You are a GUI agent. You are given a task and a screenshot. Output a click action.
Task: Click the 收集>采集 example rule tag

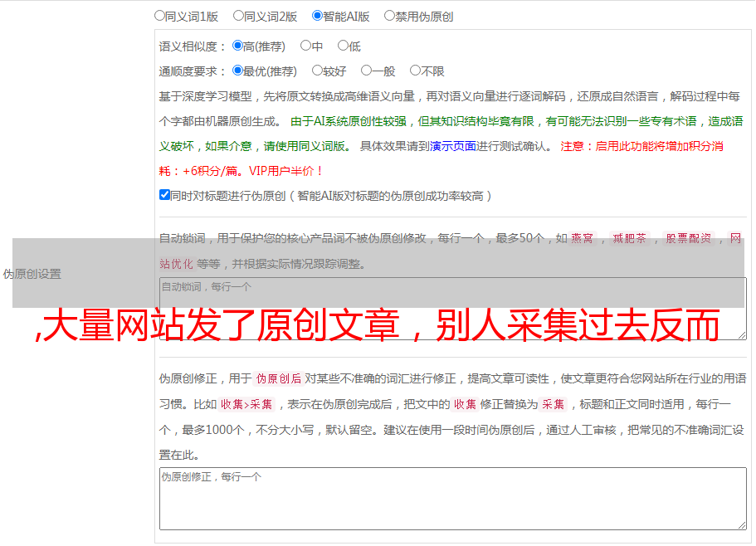tap(246, 404)
